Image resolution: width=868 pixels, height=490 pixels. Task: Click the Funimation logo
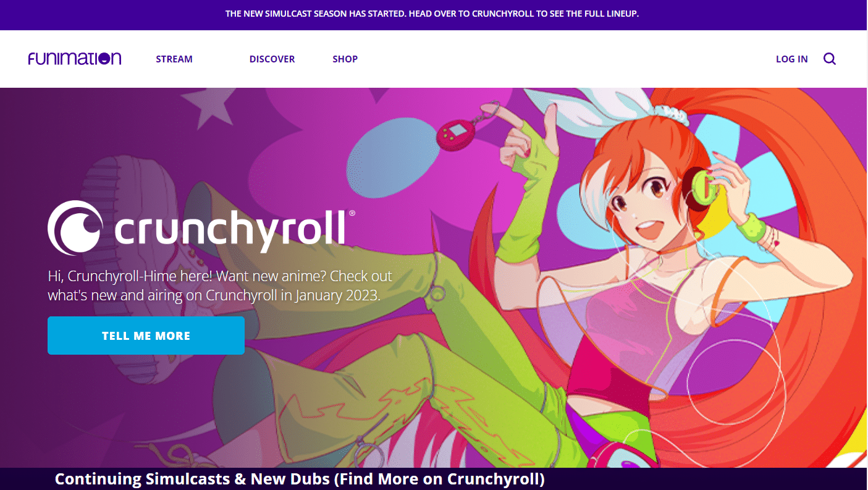tap(75, 59)
